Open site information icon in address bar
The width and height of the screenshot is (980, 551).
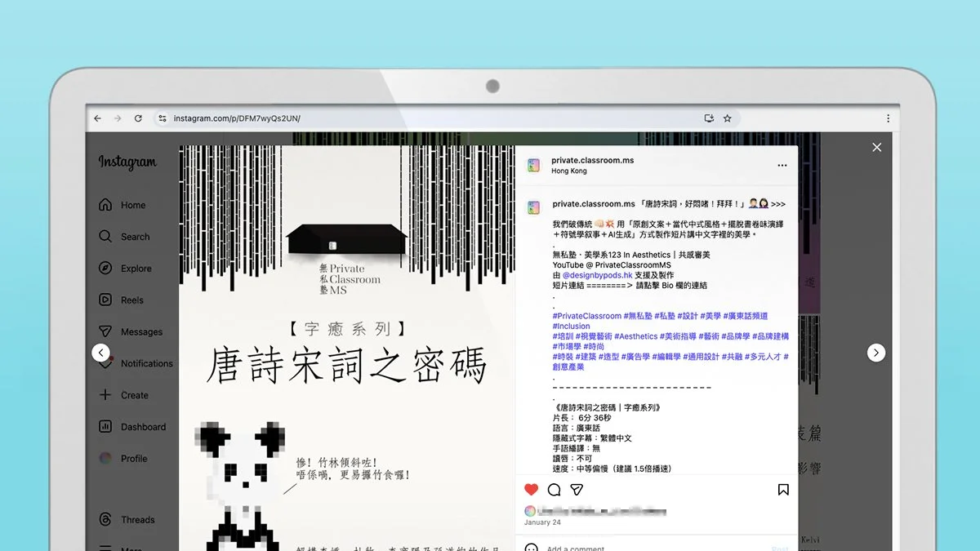click(x=162, y=118)
